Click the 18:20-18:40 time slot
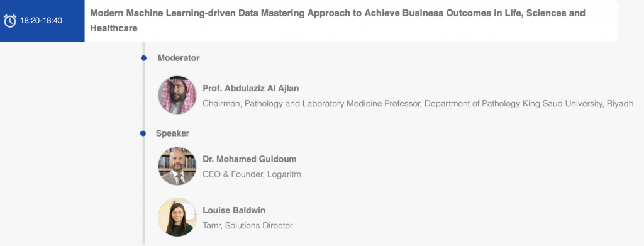 click(x=41, y=21)
